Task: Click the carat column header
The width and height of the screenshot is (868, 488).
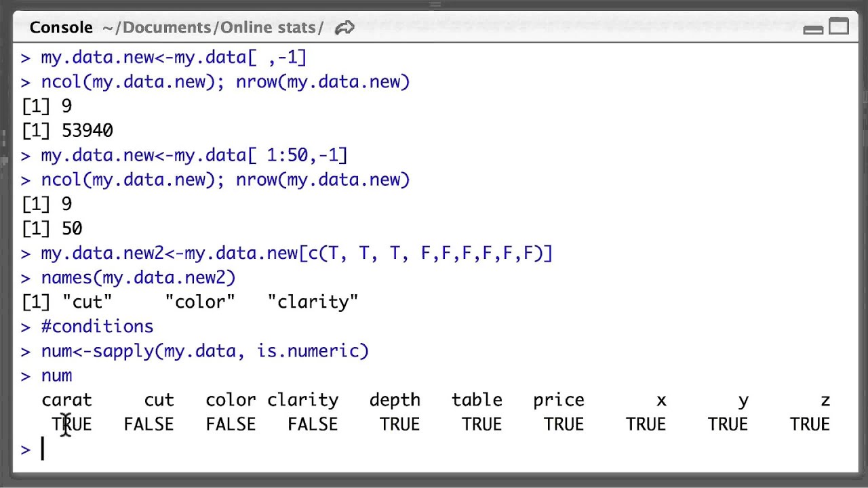Action: click(x=66, y=401)
